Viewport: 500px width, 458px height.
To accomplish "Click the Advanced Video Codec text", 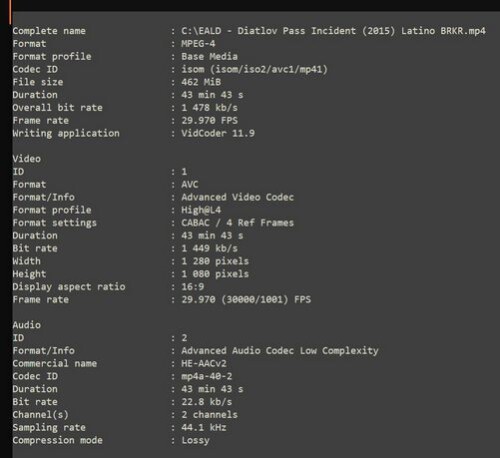I will tap(237, 197).
